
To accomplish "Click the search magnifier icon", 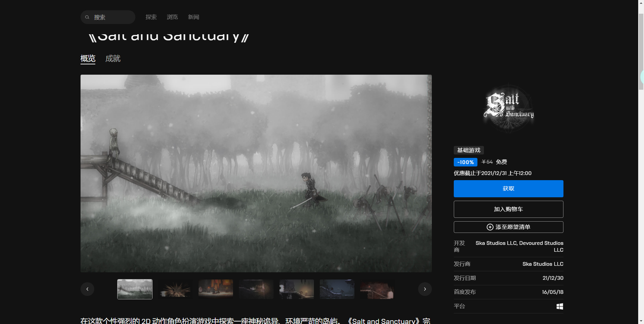I will pyautogui.click(x=88, y=17).
